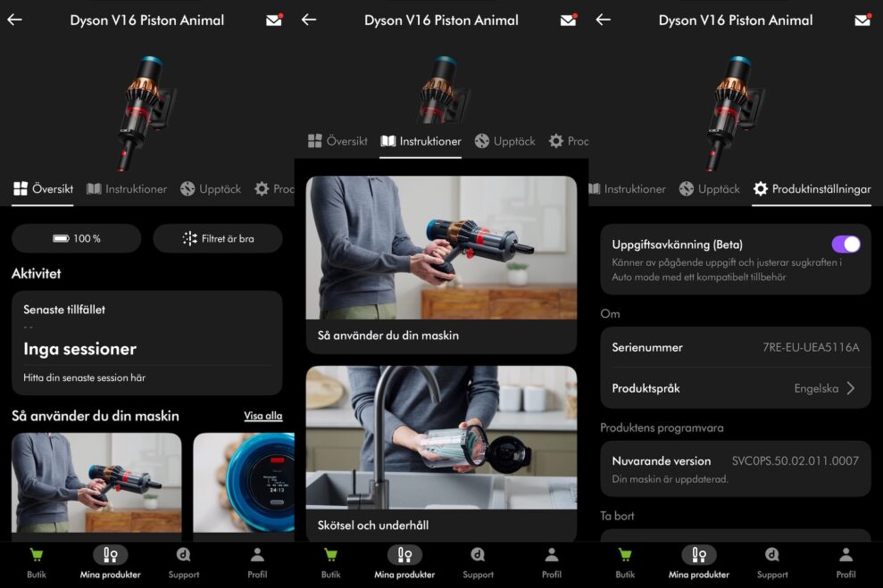Open Profil via the person icon
The height and width of the screenshot is (588, 883).
[x=256, y=558]
